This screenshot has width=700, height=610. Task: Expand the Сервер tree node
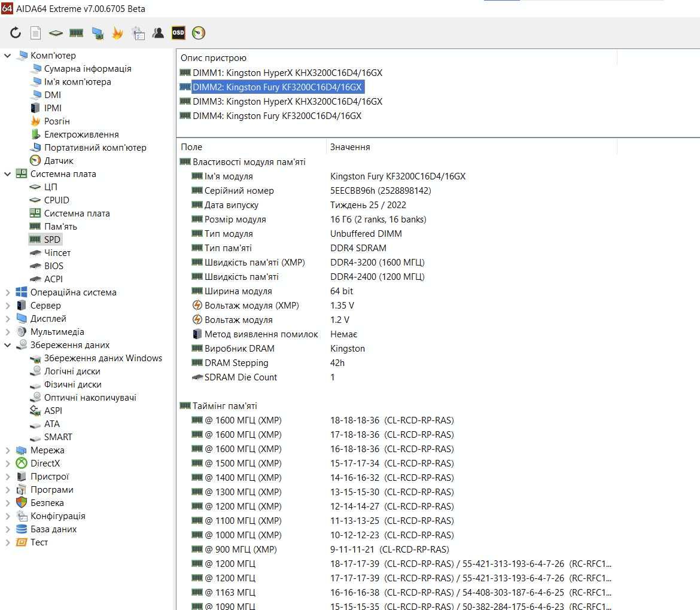(8, 306)
